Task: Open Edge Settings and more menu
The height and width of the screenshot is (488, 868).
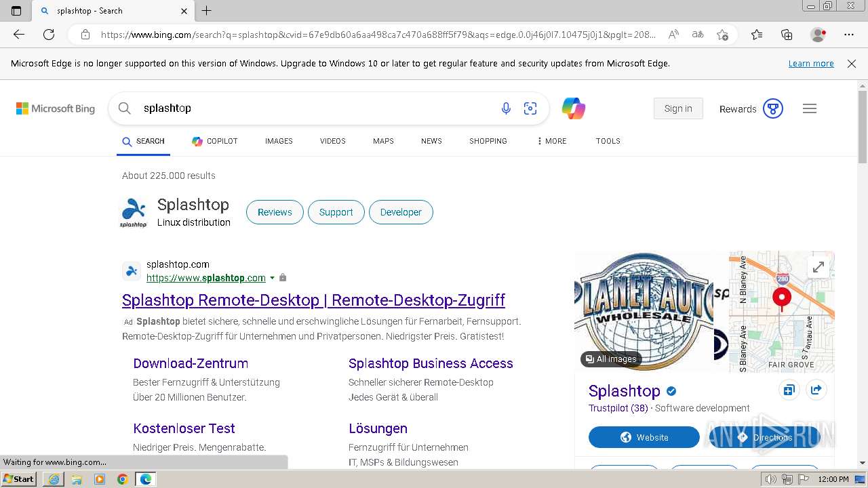Action: coord(849,35)
